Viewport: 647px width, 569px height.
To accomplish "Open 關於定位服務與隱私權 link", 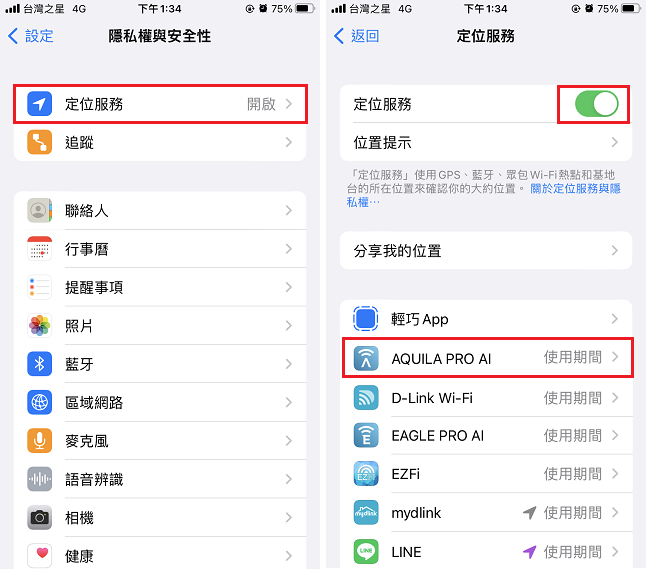I will point(484,195).
